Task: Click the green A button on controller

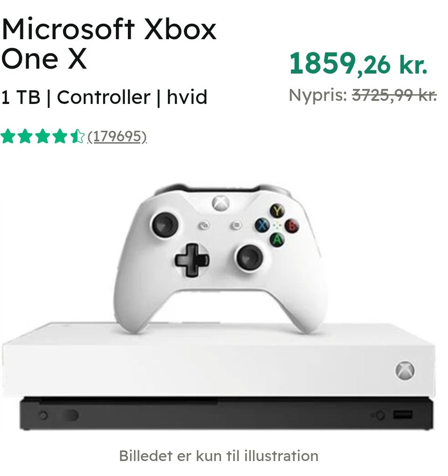Action: tap(277, 240)
